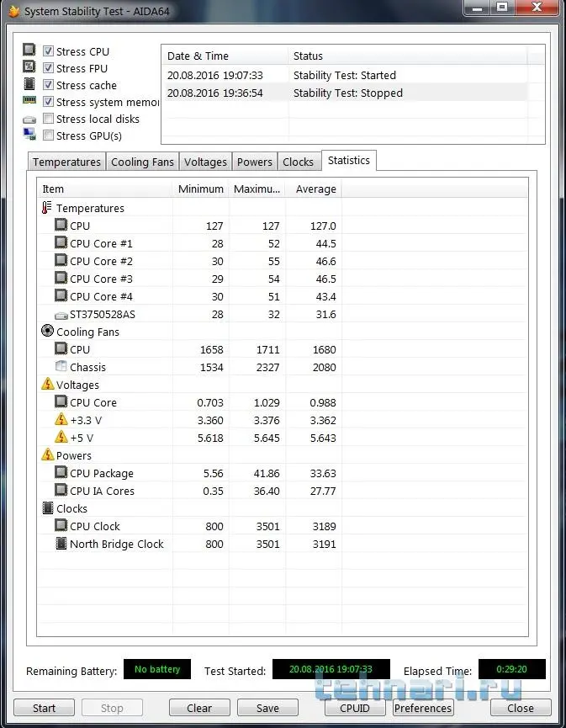Image resolution: width=566 pixels, height=728 pixels.
Task: Toggle the Stress system memory checkbox
Action: click(48, 102)
